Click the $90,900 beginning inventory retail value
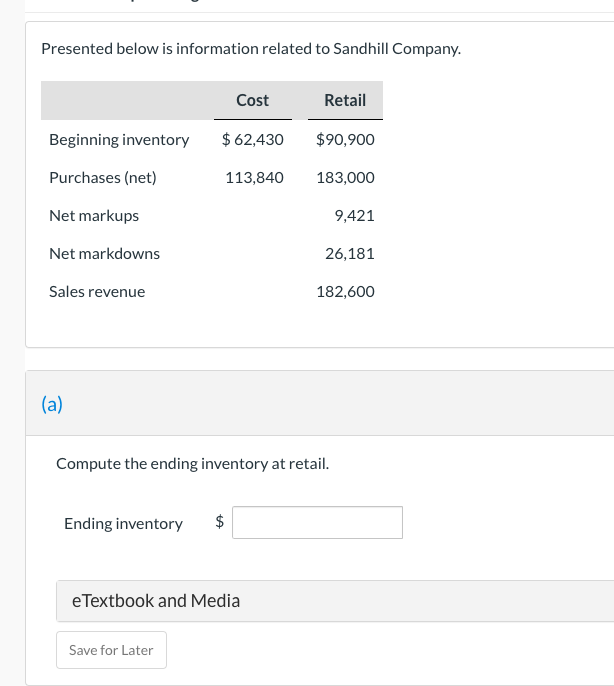This screenshot has height=686, width=614. (345, 139)
